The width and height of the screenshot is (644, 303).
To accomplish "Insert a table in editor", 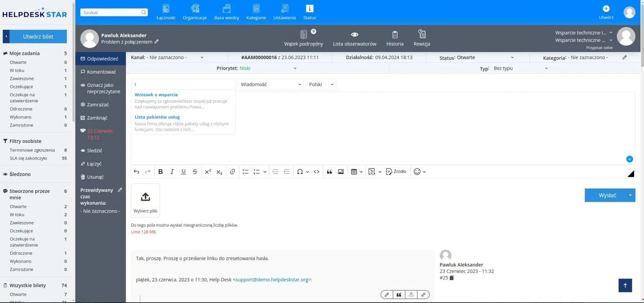I will click(x=354, y=172).
